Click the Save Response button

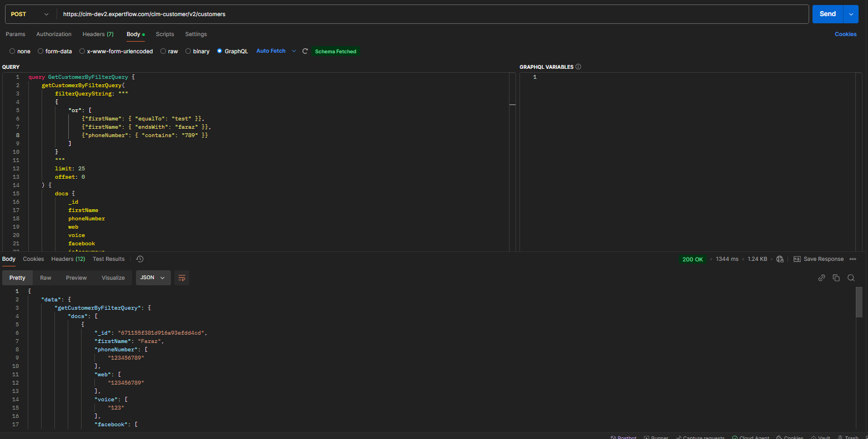[819, 259]
